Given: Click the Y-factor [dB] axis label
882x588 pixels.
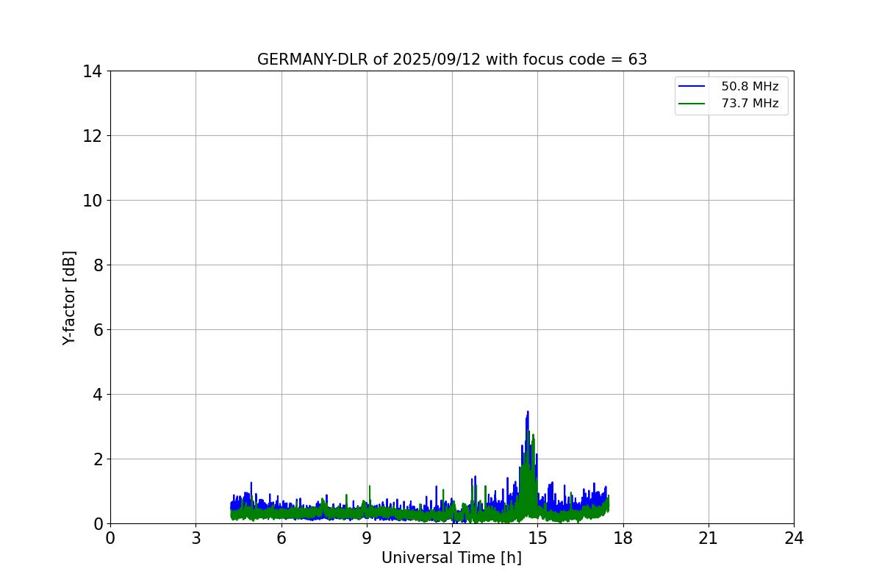Looking at the screenshot, I should click(x=69, y=298).
